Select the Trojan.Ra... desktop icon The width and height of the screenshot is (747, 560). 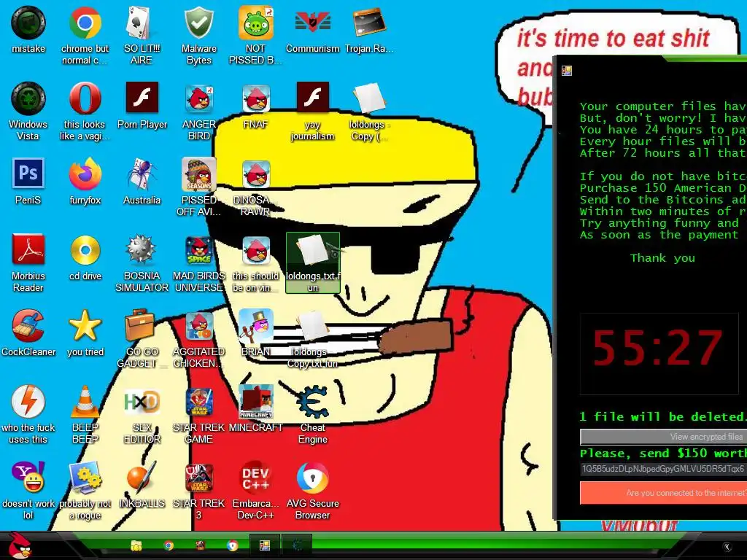369,29
